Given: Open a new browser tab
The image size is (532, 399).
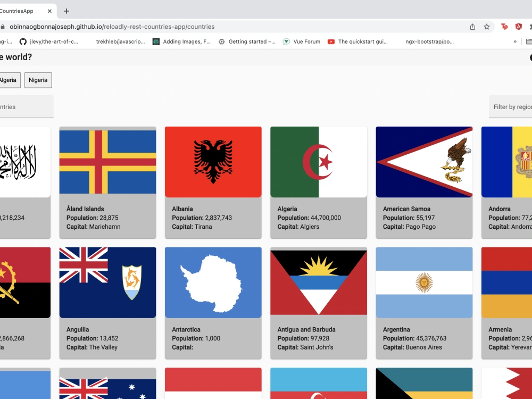Looking at the screenshot, I should [x=66, y=11].
